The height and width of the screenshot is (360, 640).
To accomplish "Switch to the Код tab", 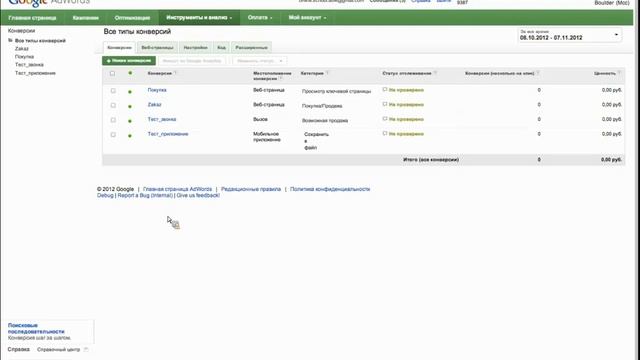I will pyautogui.click(x=221, y=47).
